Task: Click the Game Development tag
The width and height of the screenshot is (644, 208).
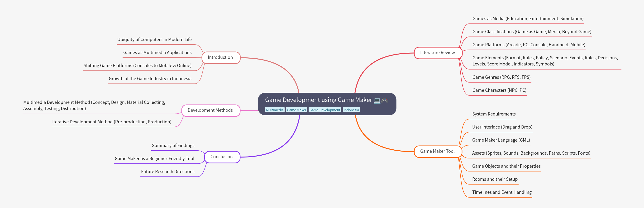Action: tap(325, 110)
